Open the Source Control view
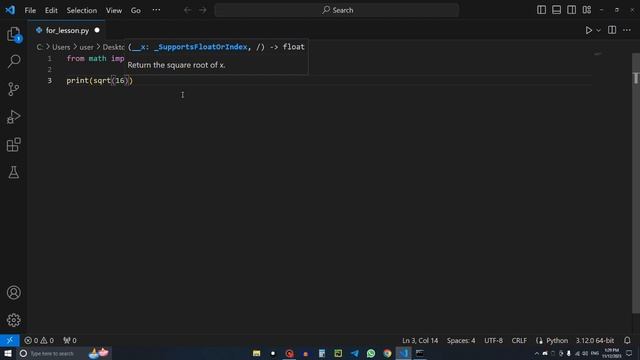 point(13,89)
